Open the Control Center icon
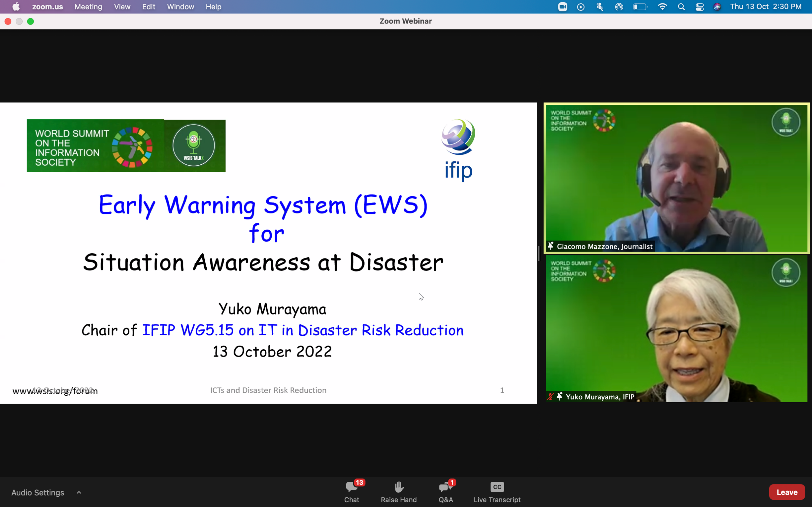Image resolution: width=812 pixels, height=507 pixels. 699,7
